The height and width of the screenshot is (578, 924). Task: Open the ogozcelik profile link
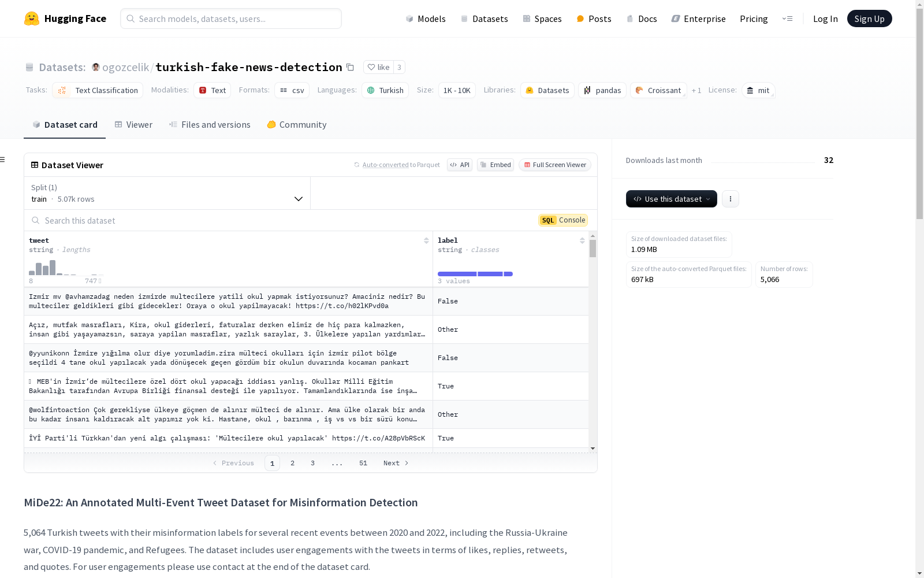pos(126,67)
